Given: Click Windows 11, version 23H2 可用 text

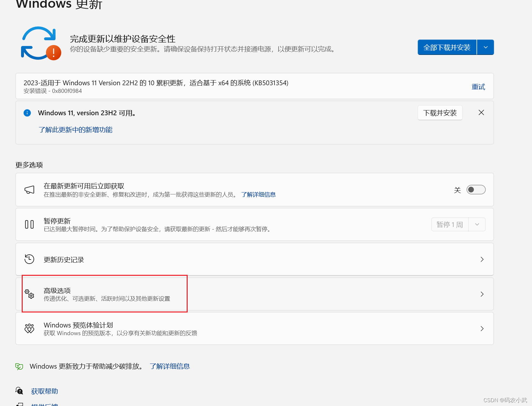Looking at the screenshot, I should tap(87, 113).
